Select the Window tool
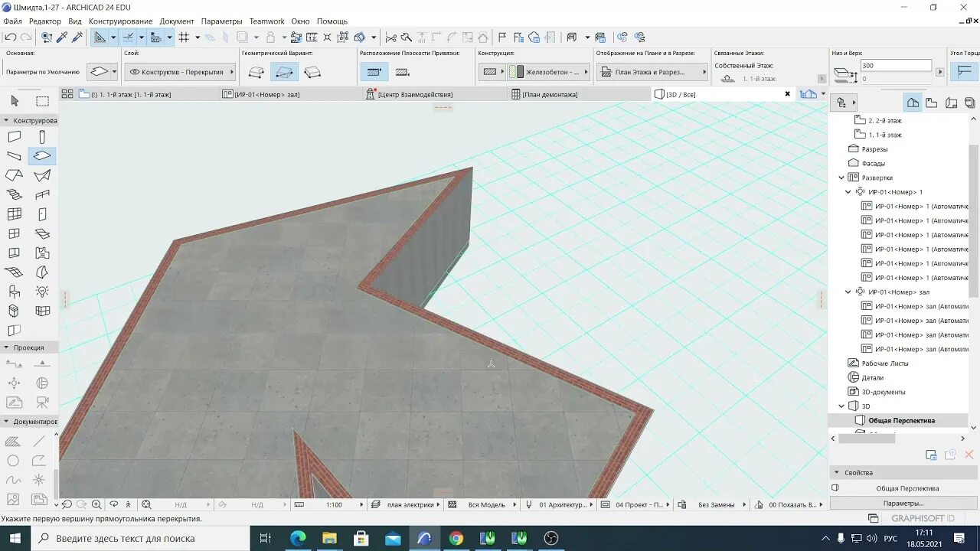The height and width of the screenshot is (551, 980). [x=14, y=233]
